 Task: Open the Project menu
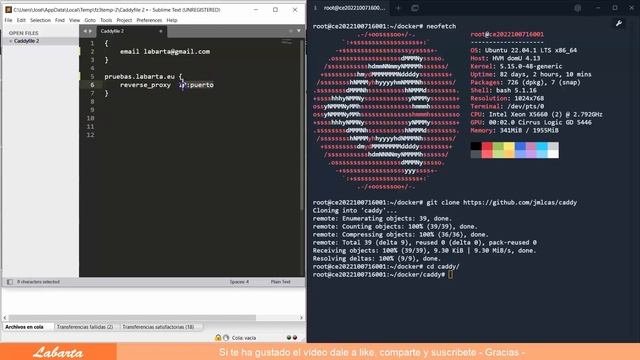(124, 20)
